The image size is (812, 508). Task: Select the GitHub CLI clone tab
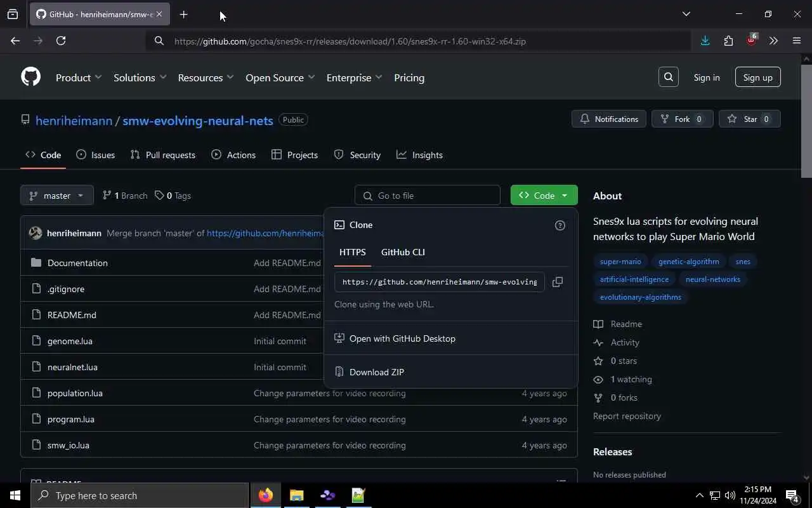click(403, 252)
